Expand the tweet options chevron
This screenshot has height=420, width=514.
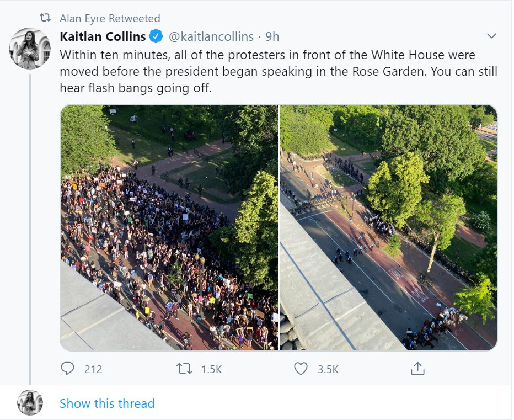click(x=492, y=36)
